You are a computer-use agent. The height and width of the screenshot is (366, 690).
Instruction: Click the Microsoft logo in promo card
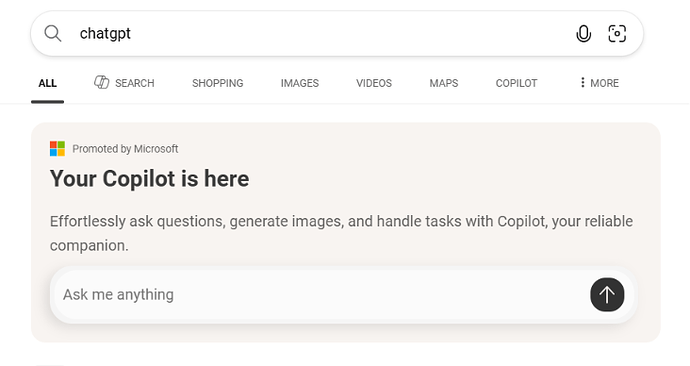57,149
